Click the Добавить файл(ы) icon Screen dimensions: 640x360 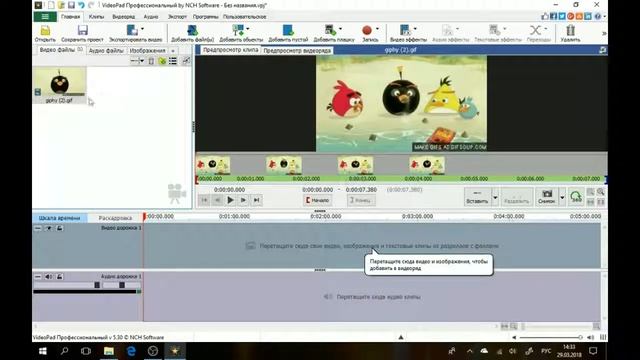pyautogui.click(x=192, y=31)
